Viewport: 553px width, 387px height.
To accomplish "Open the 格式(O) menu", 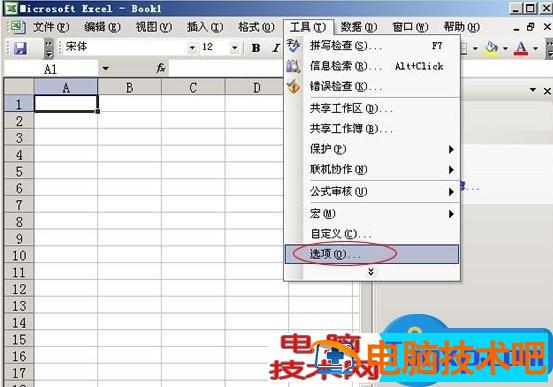I will 256,27.
